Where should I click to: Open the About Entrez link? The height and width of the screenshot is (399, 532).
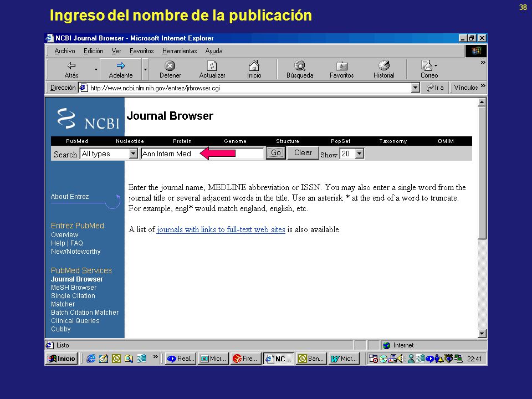70,197
